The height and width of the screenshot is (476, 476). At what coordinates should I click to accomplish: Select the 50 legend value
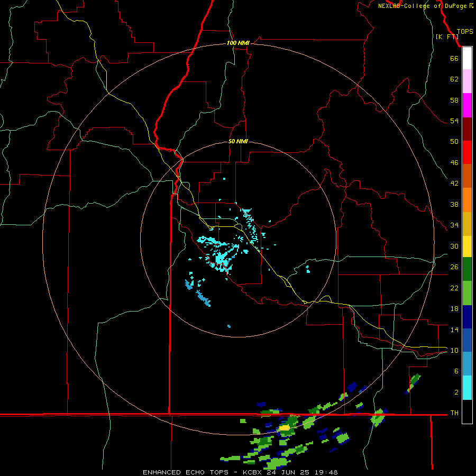click(x=454, y=141)
